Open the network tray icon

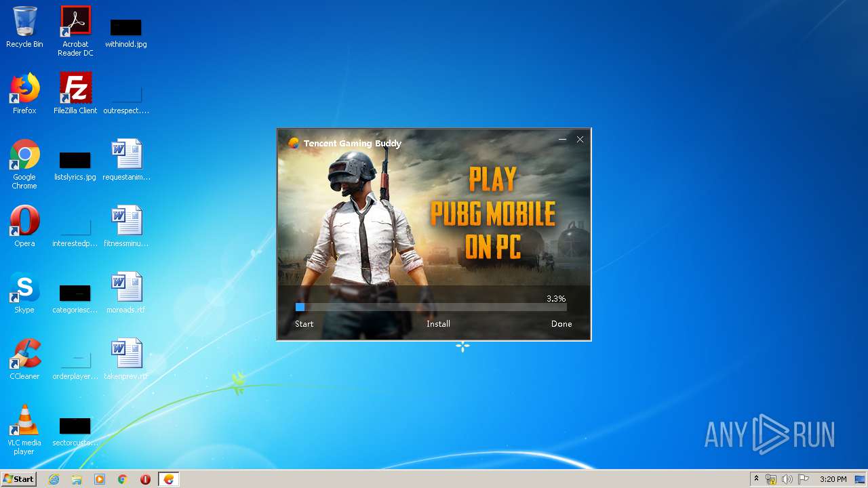[771, 479]
